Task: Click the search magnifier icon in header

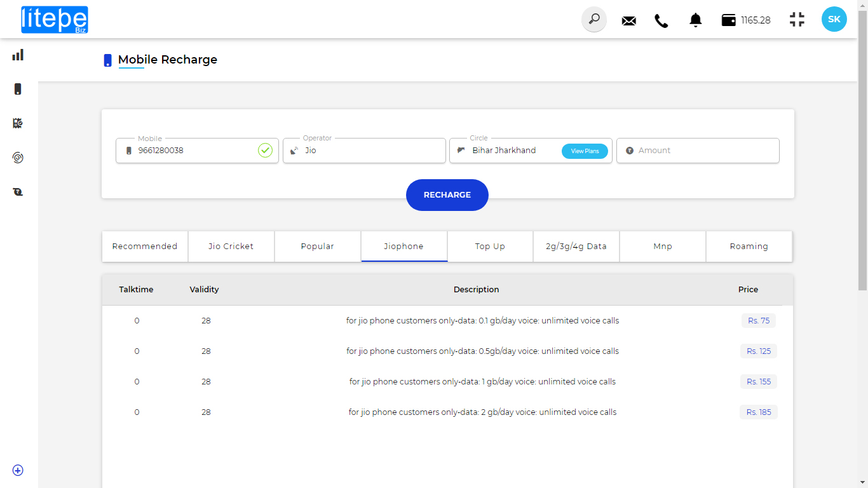Action: coord(594,20)
